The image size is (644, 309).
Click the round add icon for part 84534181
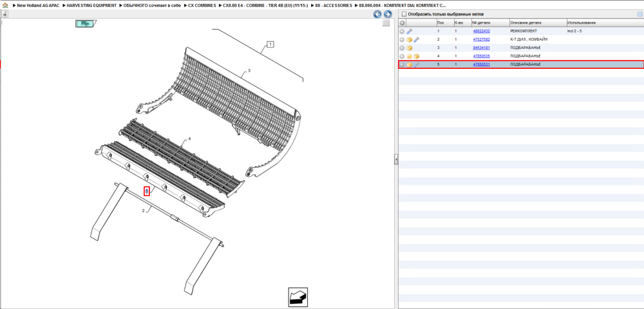[402, 48]
